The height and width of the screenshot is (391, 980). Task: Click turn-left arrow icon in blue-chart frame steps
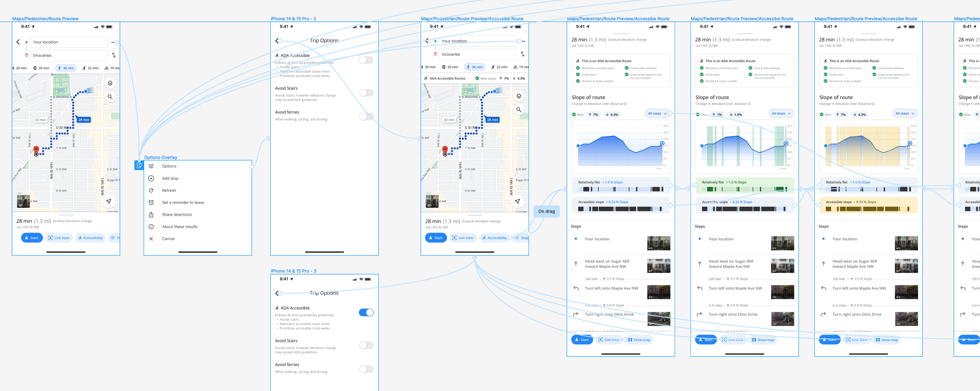pos(576,288)
